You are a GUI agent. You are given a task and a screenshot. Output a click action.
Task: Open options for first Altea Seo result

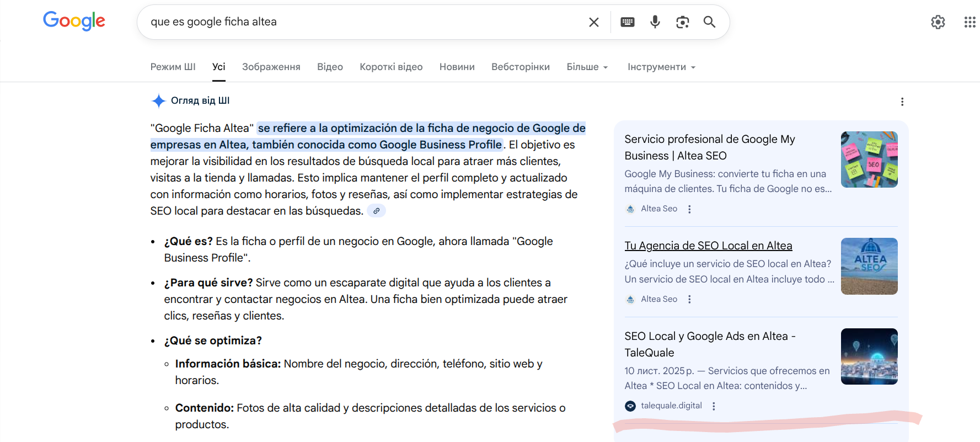689,209
